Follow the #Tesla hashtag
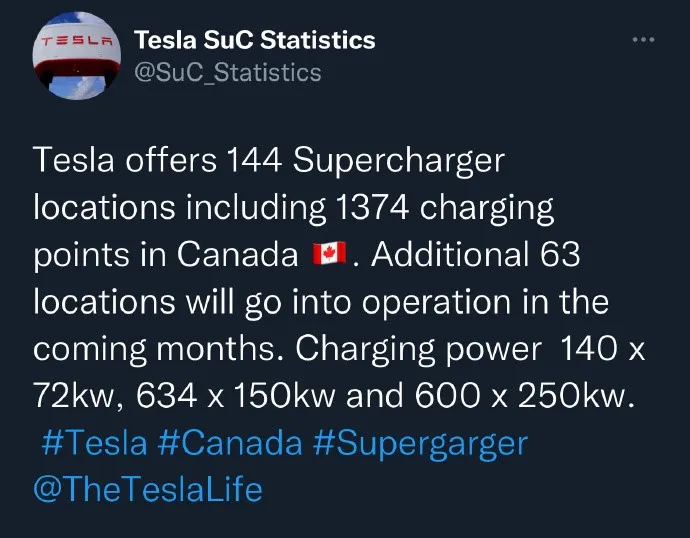 pyautogui.click(x=94, y=443)
